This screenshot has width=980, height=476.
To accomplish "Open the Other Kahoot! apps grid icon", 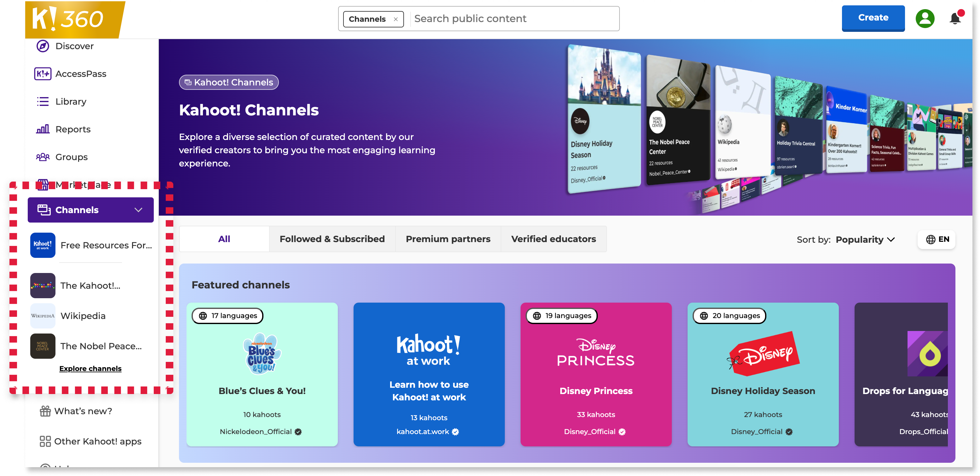I will coord(45,441).
